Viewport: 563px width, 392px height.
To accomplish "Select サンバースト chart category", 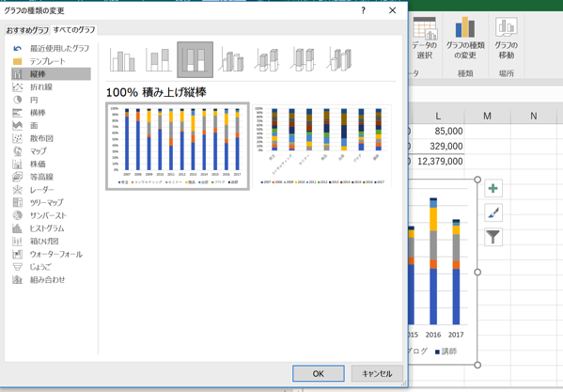I will coord(51,215).
